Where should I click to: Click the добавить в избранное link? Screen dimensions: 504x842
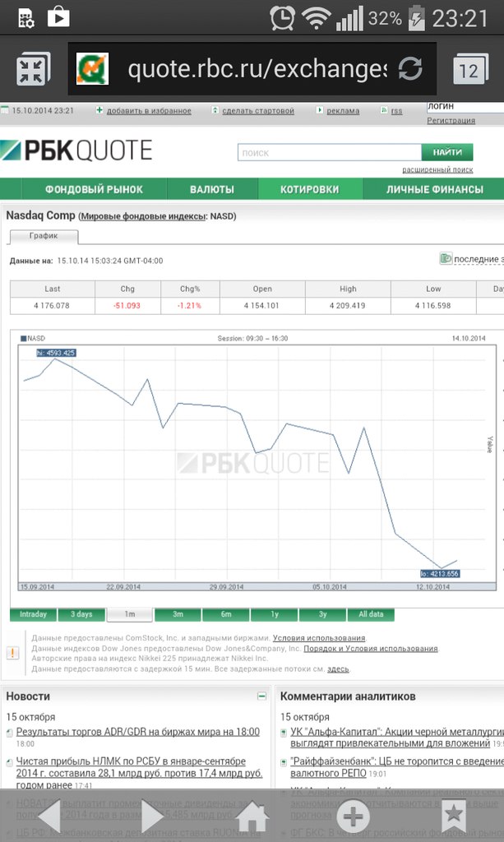149,111
